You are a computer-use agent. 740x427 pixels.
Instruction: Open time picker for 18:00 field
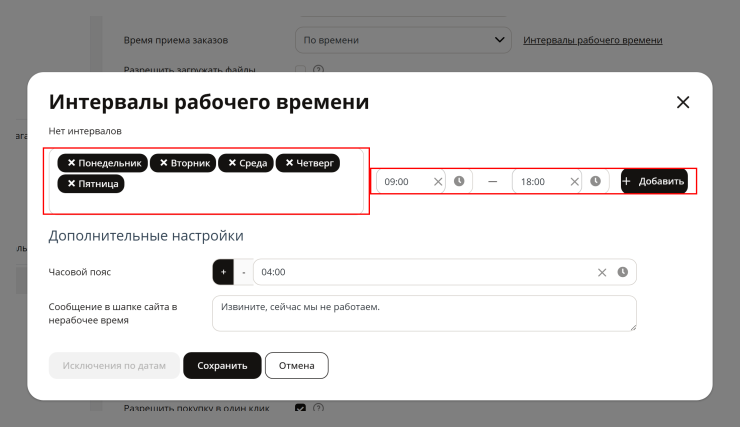(x=596, y=181)
